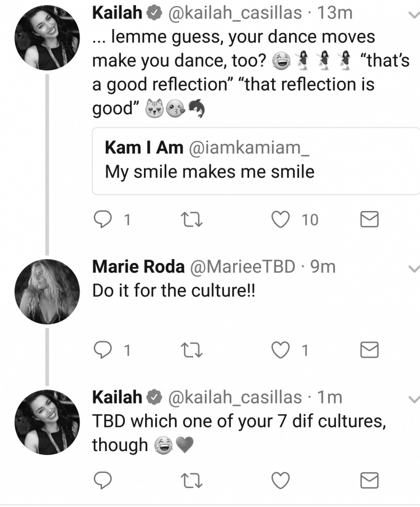Reply to Kailah's '7 dif cultures' tweet

click(x=103, y=480)
